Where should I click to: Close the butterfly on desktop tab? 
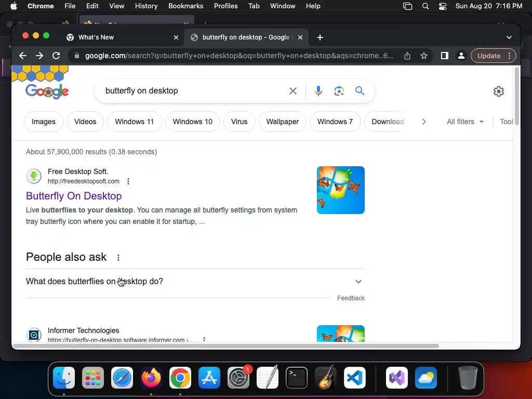(300, 37)
